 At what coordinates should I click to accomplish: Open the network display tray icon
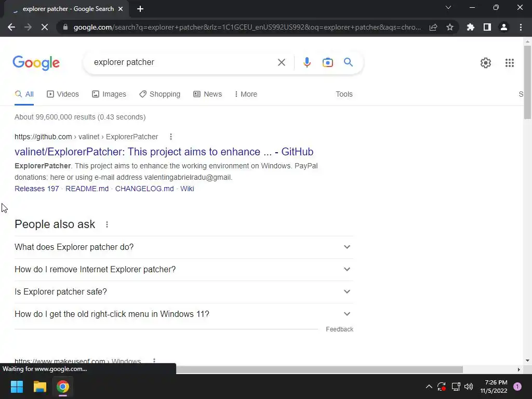pos(456,387)
